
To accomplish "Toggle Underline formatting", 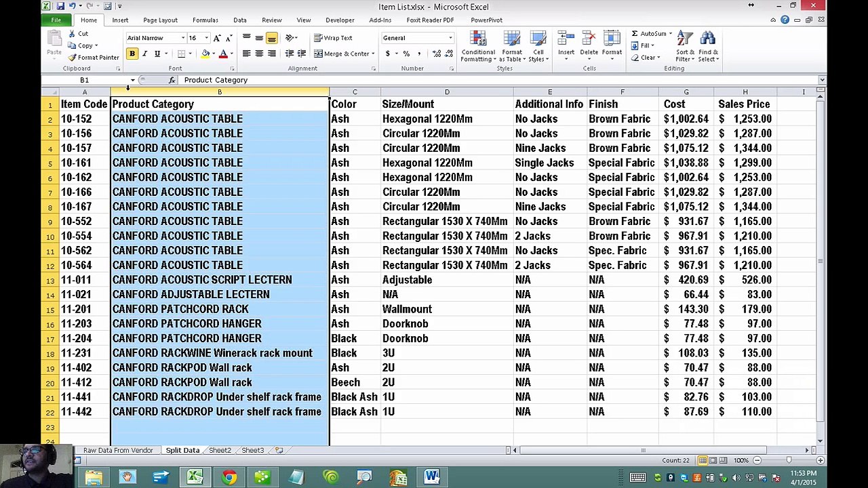I will tap(157, 54).
